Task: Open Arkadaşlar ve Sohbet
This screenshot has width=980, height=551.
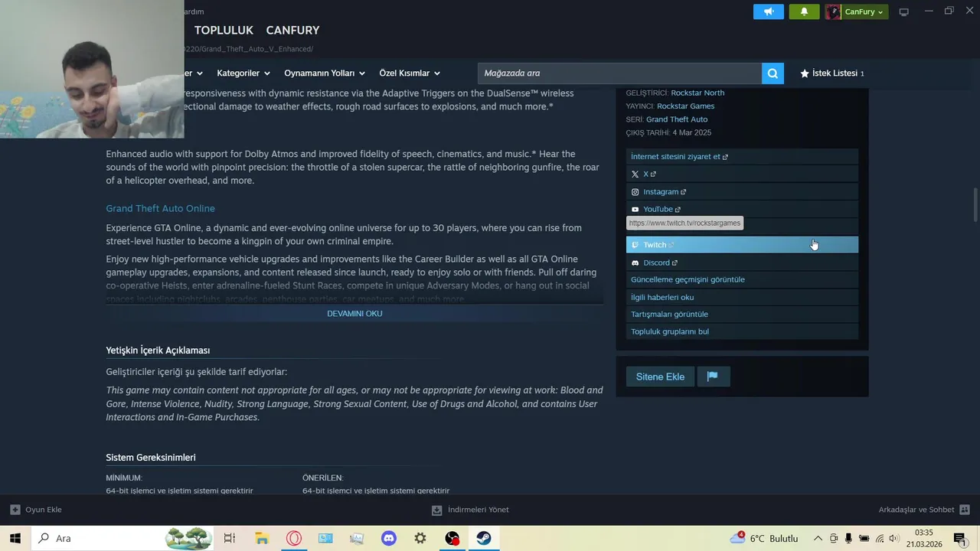Action: click(x=916, y=510)
